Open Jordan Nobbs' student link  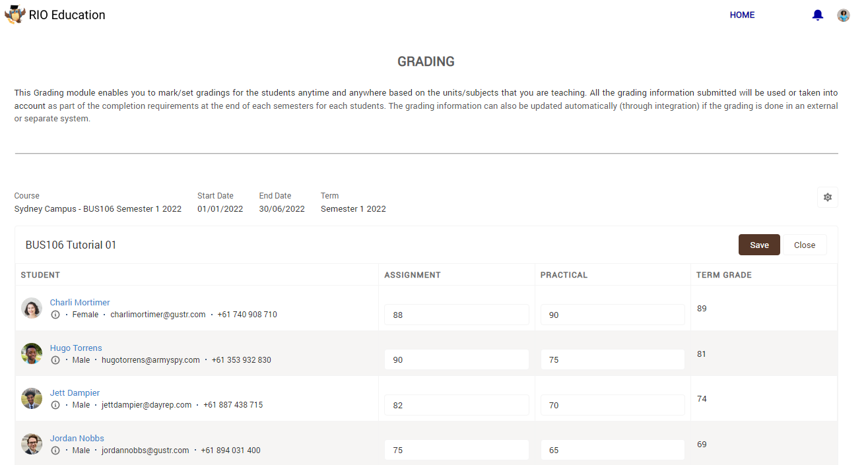[x=77, y=439]
